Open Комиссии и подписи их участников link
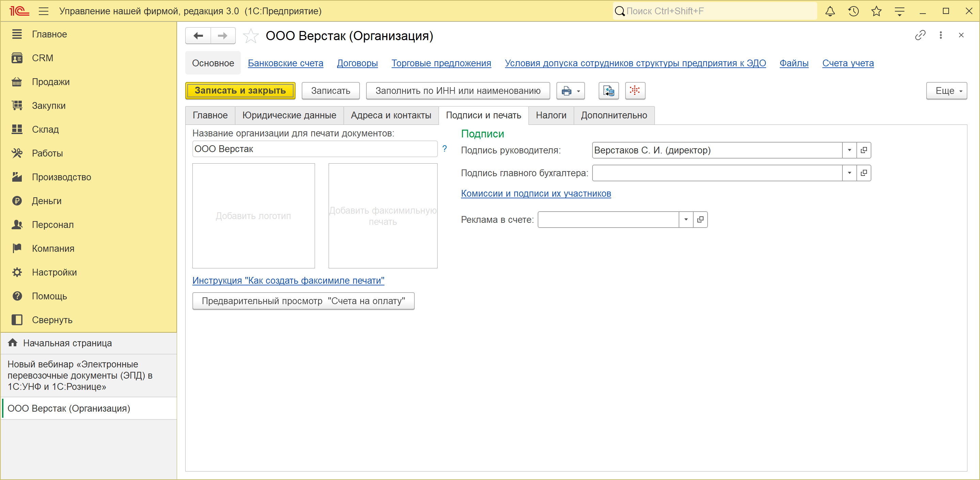 pyautogui.click(x=536, y=194)
